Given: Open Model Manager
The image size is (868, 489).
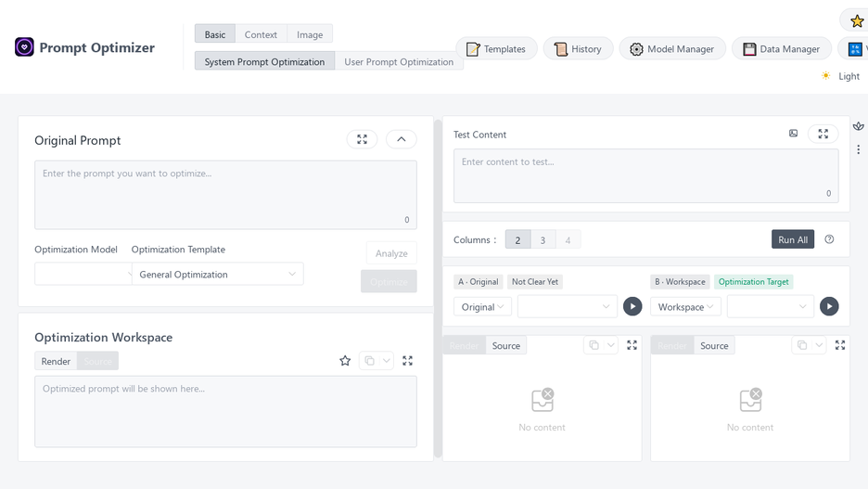Looking at the screenshot, I should (x=672, y=49).
